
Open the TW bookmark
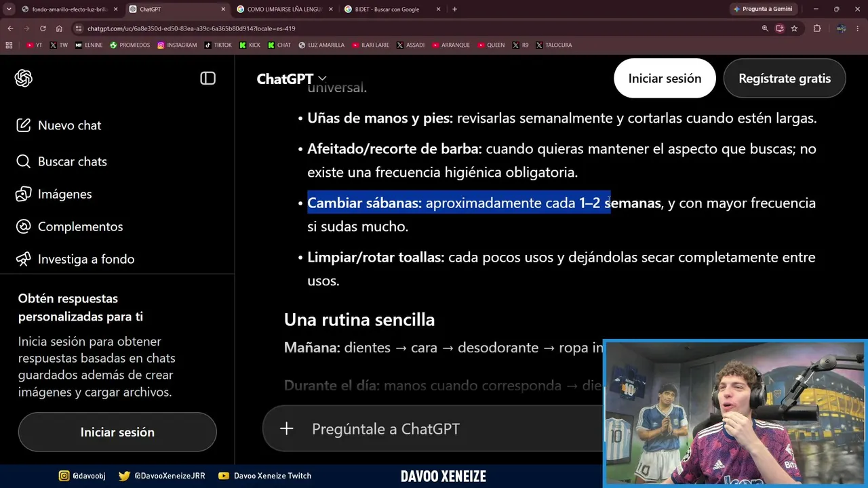point(59,45)
